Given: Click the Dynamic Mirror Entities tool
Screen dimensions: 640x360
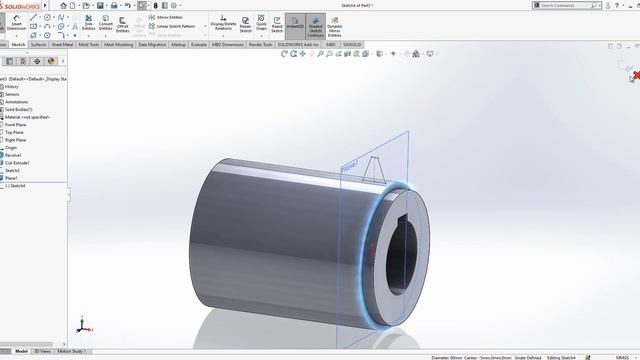Looking at the screenshot, I should click(334, 27).
